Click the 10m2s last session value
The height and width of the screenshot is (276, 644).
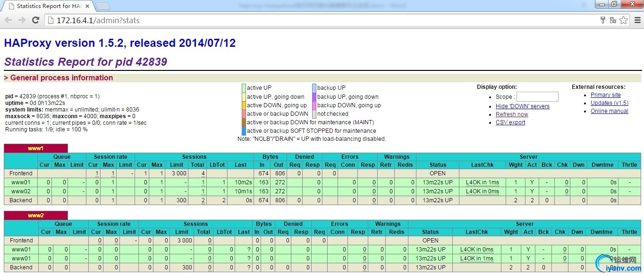244,182
